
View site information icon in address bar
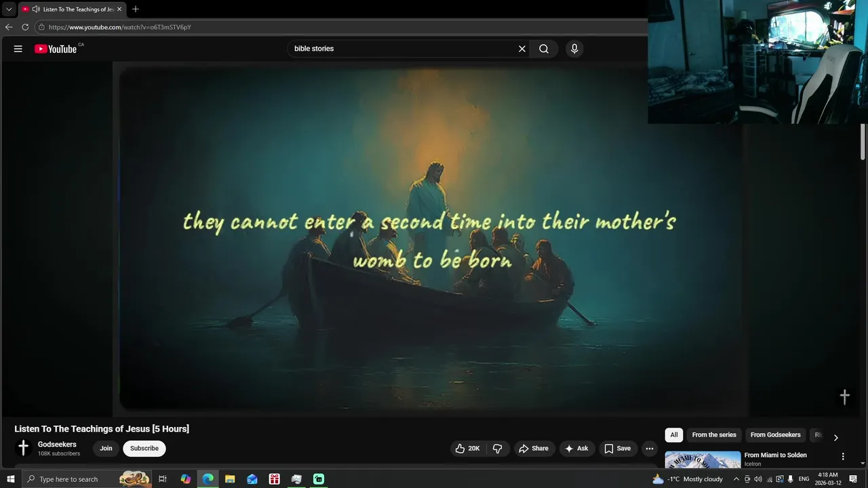41,27
